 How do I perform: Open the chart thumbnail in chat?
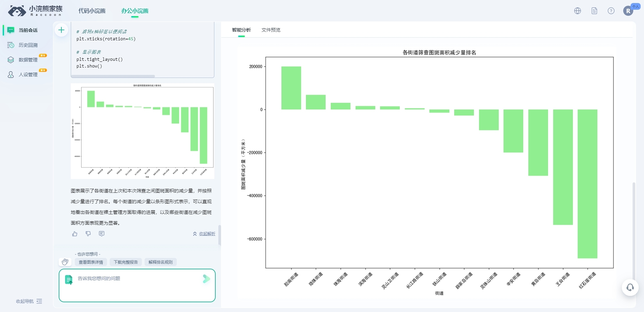coord(143,131)
